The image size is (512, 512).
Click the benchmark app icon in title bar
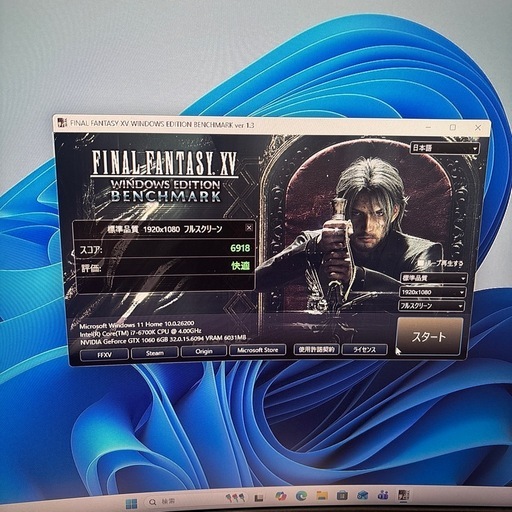point(62,122)
